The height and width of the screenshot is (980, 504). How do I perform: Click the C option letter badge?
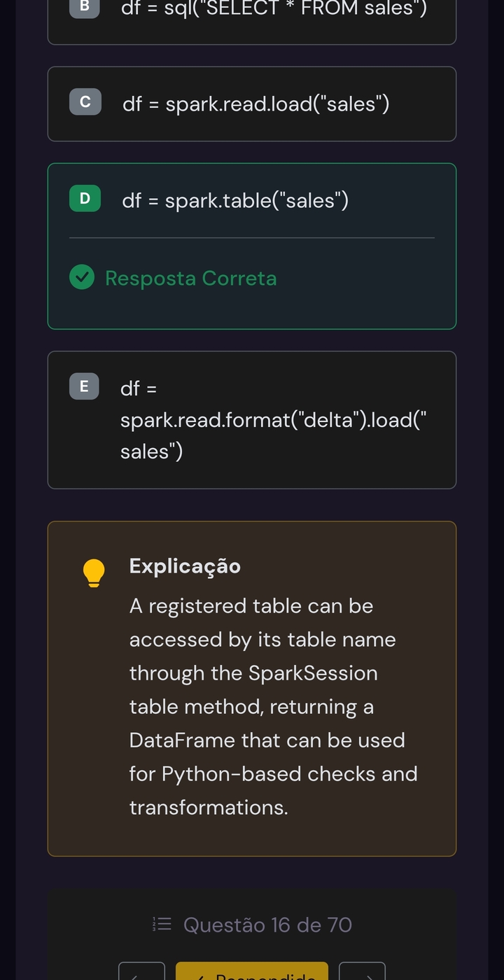coord(84,101)
